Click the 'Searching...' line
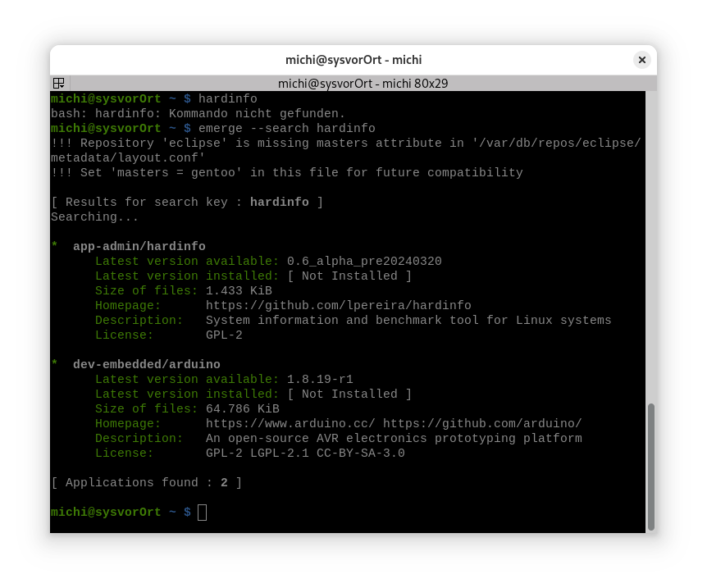707x588 pixels. (x=94, y=217)
